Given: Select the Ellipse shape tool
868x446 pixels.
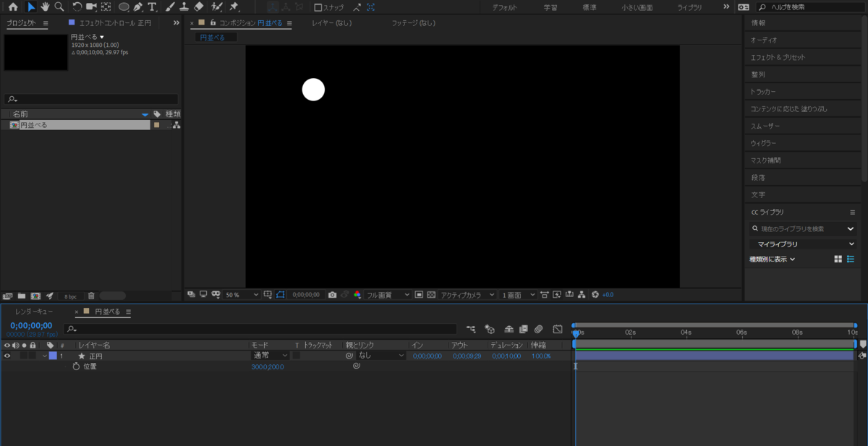Looking at the screenshot, I should coord(124,7).
